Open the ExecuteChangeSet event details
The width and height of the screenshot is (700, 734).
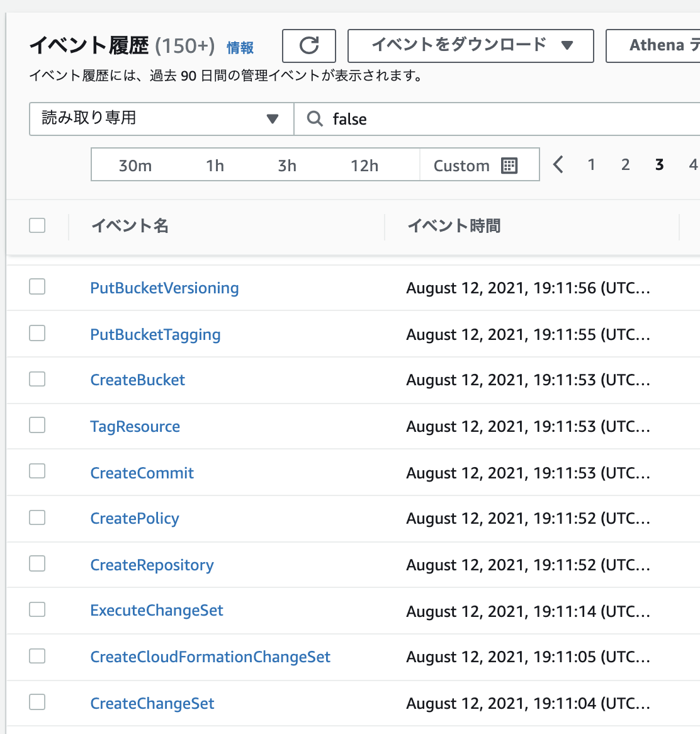[x=156, y=610]
